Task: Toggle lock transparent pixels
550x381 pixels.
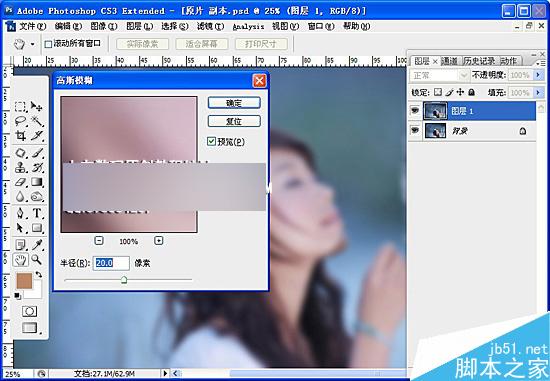Action: pos(438,92)
